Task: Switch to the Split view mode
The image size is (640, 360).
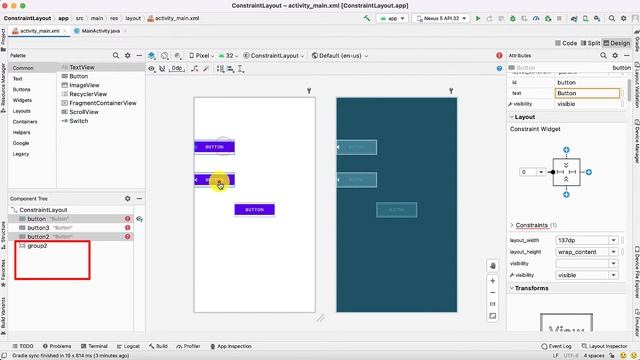Action: pyautogui.click(x=590, y=43)
